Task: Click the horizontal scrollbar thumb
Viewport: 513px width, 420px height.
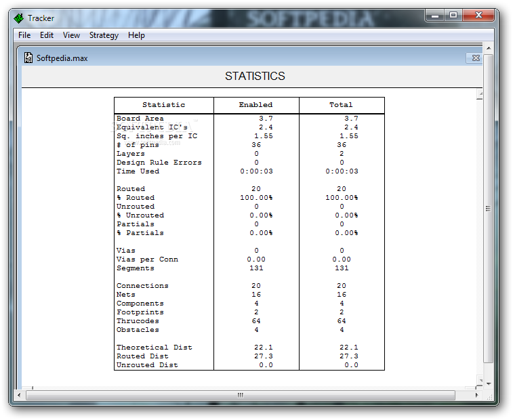Action: [241, 395]
